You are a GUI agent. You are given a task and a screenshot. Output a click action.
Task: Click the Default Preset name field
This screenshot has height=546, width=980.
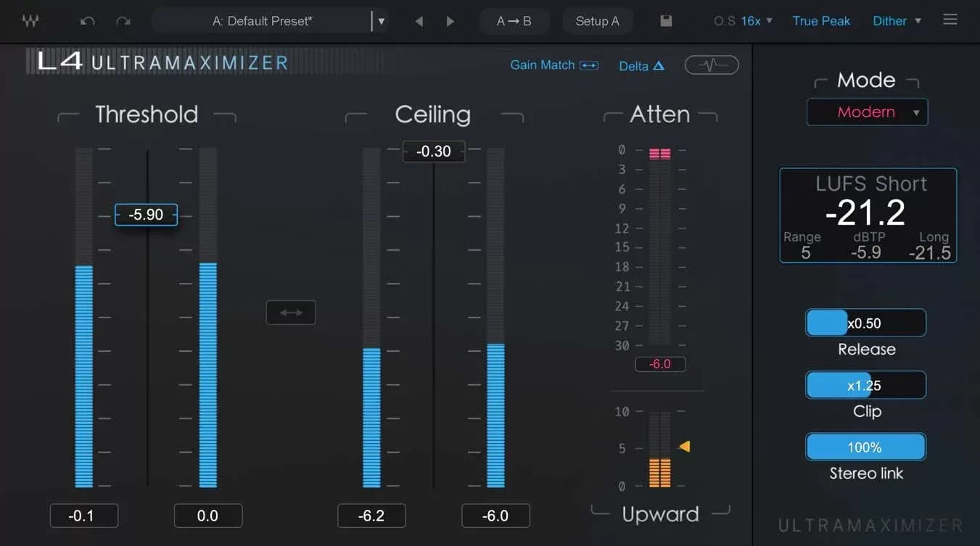pos(262,21)
